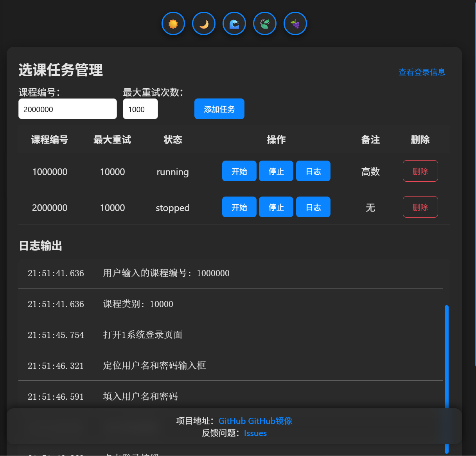The image size is (476, 456).
Task: Open the GitHub project link
Action: click(x=232, y=421)
